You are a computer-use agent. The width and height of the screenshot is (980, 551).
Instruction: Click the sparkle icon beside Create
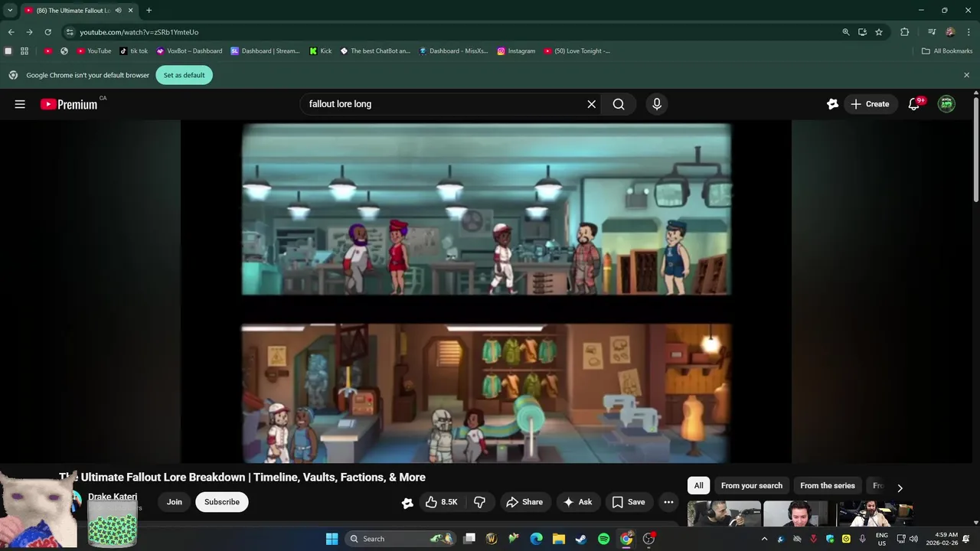[832, 104]
